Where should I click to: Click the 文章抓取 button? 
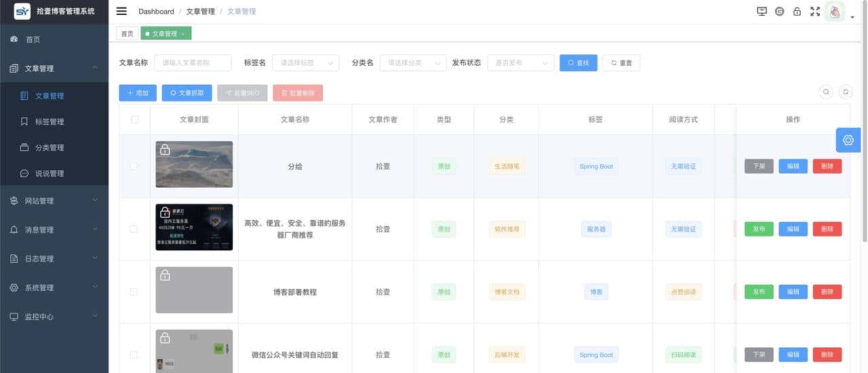(187, 93)
